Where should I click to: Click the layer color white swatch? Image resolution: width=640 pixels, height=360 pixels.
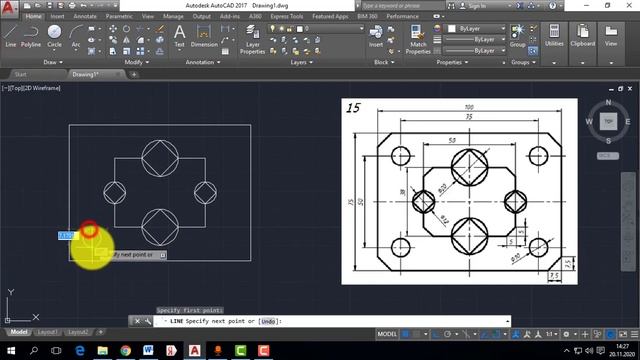pyautogui.click(x=300, y=29)
